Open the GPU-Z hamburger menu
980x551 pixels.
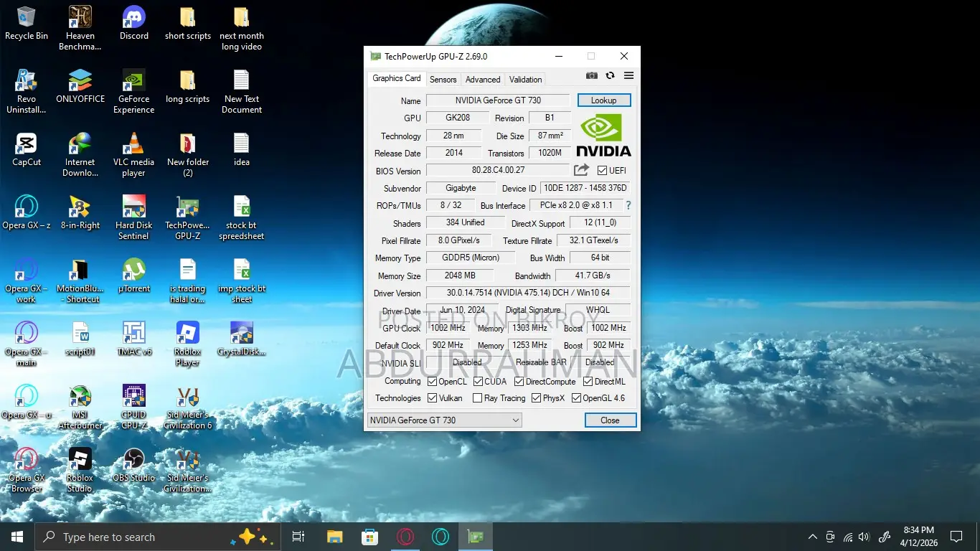[x=628, y=76]
